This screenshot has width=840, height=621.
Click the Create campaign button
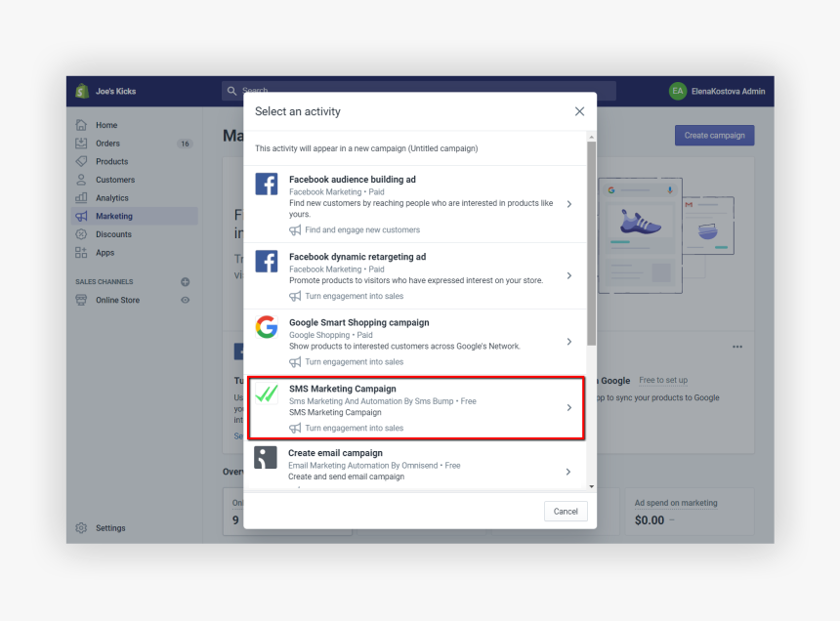[714, 136]
